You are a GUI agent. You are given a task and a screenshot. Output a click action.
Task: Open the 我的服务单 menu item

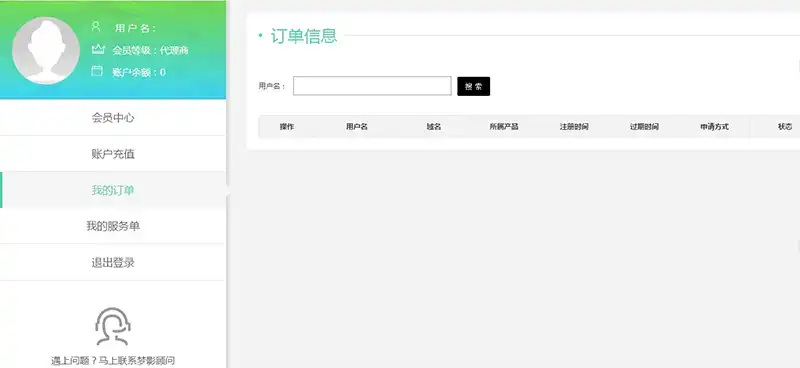tap(113, 226)
